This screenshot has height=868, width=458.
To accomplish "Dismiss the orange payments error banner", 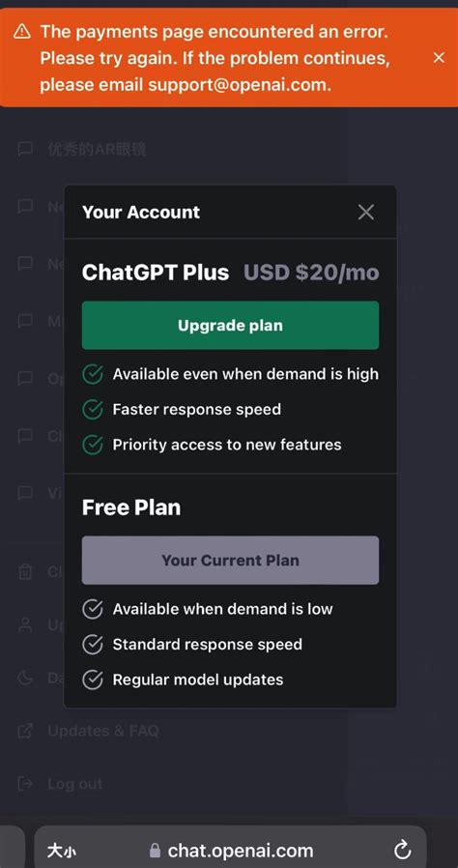I will point(439,58).
